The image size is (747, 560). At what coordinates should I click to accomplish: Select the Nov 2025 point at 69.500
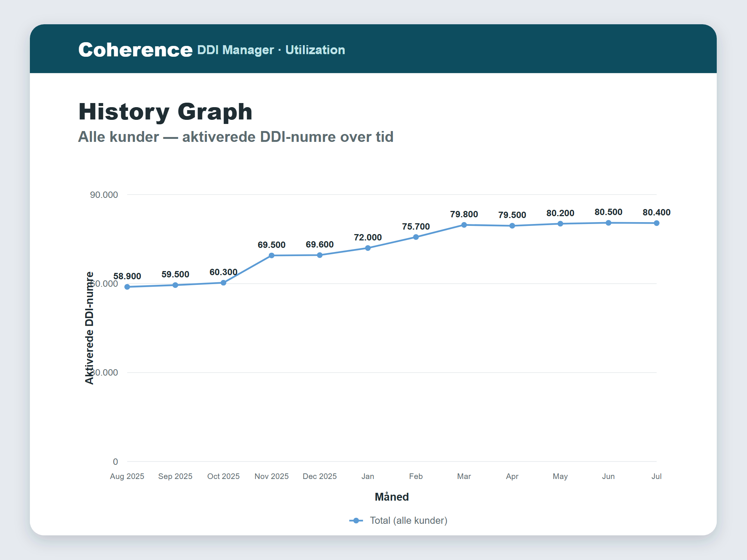[272, 255]
